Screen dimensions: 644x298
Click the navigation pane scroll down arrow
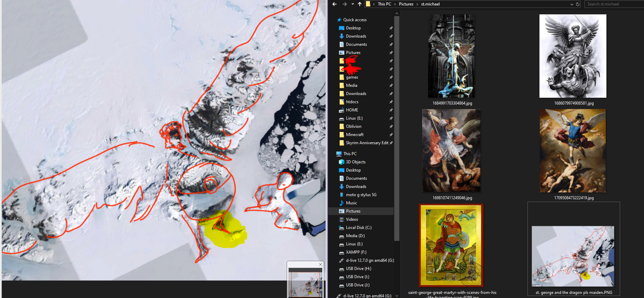397,296
